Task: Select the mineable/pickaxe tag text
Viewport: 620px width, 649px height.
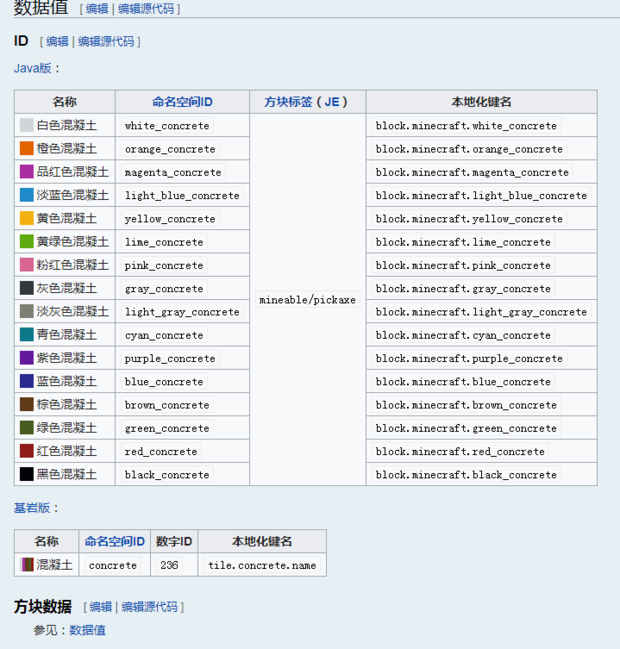Action: 308,299
